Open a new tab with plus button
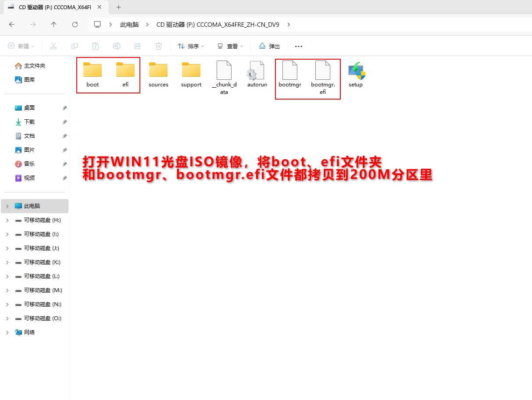 point(118,7)
